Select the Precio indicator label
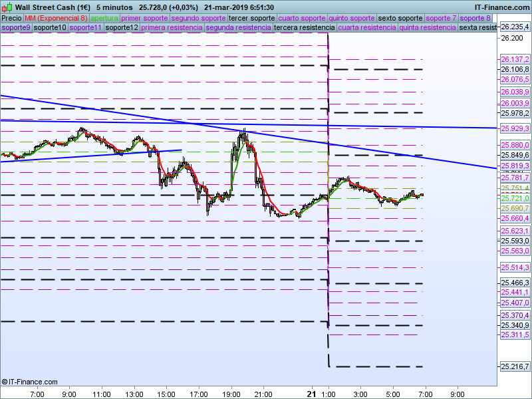This screenshot has height=399, width=532. [x=11, y=19]
